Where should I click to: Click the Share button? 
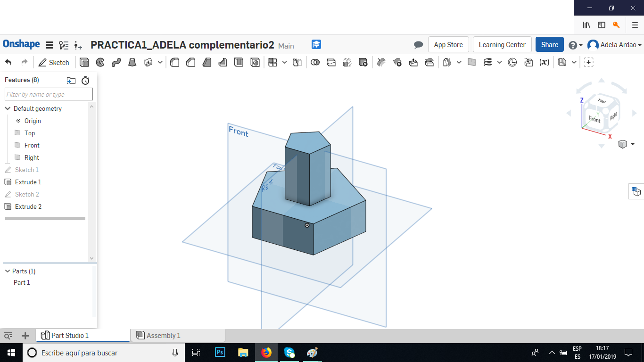(549, 44)
